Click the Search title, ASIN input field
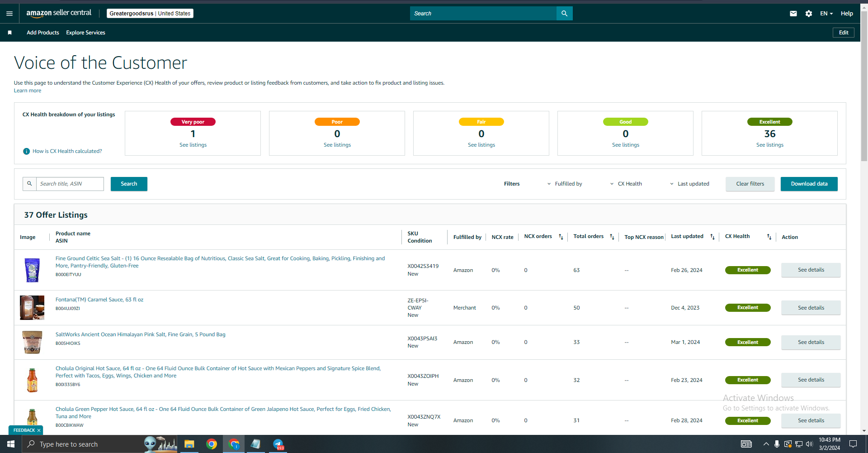Viewport: 868px width, 453px height. [x=70, y=184]
